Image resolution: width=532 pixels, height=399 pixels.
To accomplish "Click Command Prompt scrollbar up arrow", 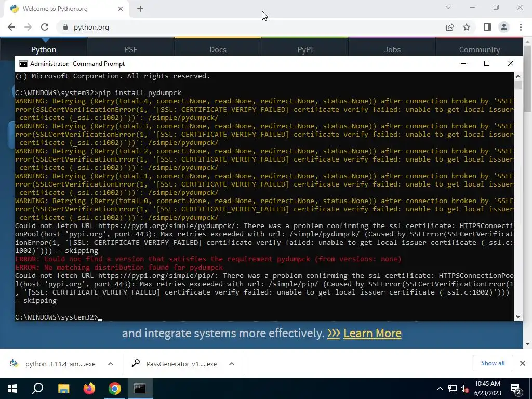I will [518, 76].
